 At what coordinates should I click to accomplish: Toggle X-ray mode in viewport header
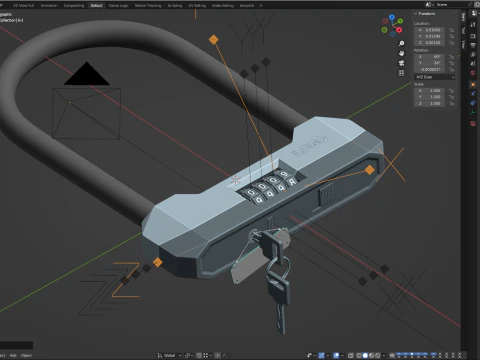pyautogui.click(x=351, y=355)
